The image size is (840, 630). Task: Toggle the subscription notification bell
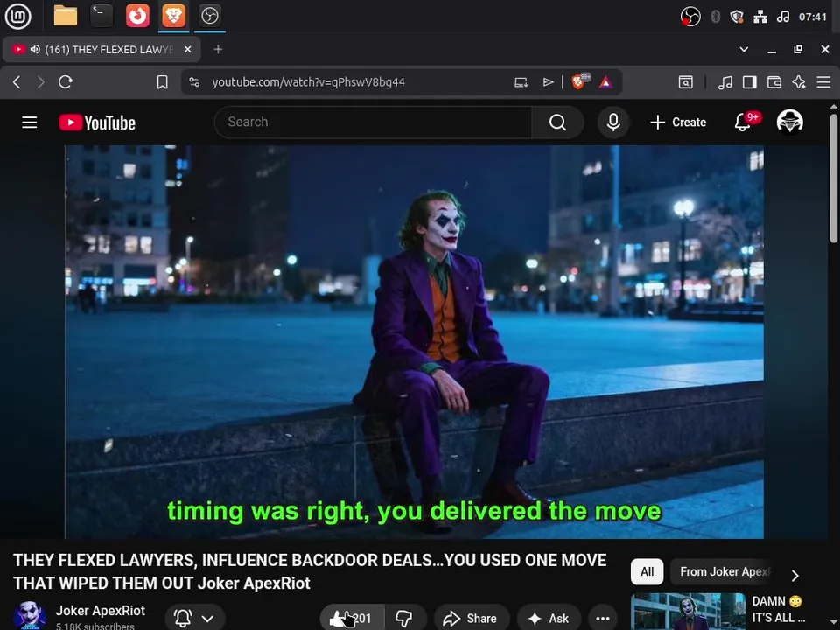pyautogui.click(x=183, y=619)
